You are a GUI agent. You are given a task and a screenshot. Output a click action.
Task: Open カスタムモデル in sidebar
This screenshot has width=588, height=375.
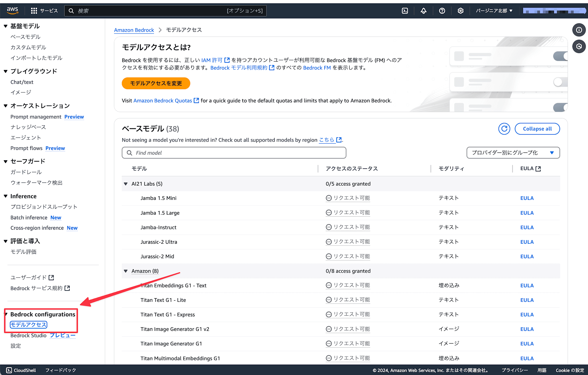click(28, 47)
